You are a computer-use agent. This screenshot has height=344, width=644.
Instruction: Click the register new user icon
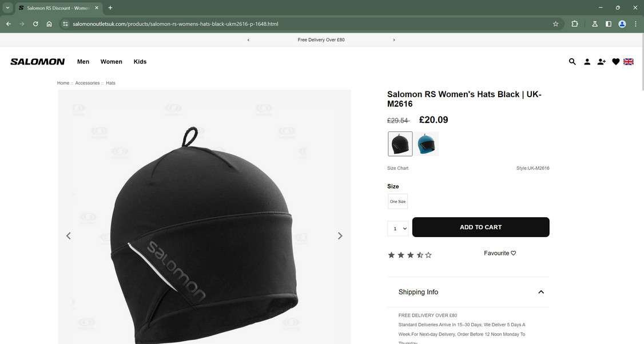click(x=601, y=62)
